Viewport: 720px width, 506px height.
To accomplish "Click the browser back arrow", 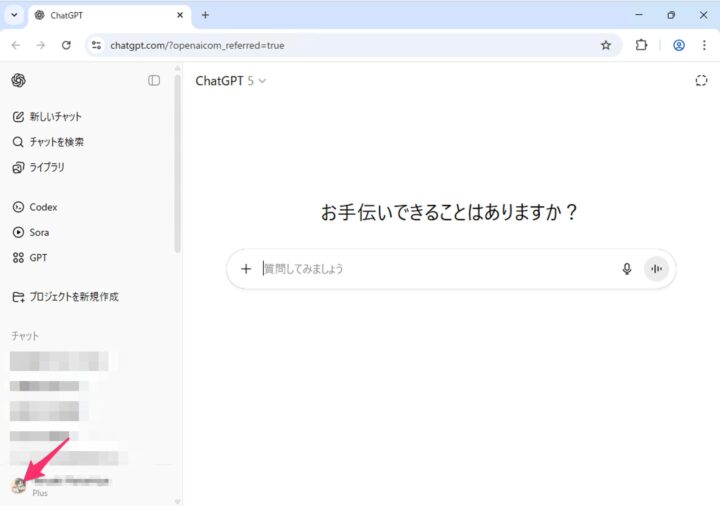I will pyautogui.click(x=16, y=45).
